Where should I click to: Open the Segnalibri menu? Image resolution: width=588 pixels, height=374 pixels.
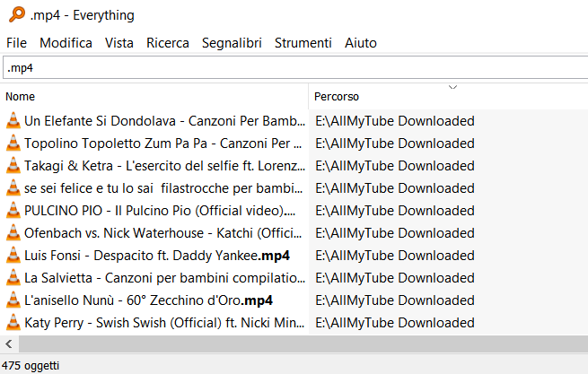[x=232, y=43]
